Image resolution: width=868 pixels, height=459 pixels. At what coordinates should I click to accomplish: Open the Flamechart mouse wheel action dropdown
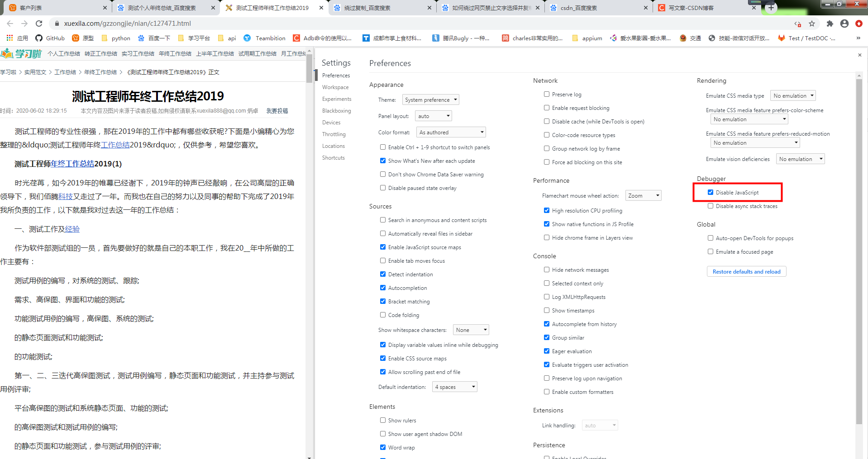[x=643, y=195]
